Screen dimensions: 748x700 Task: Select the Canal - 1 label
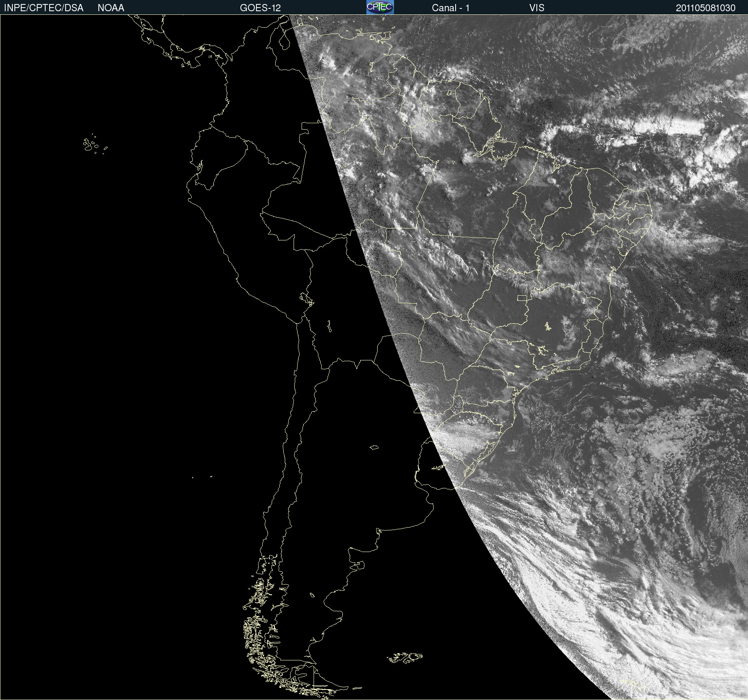[451, 8]
